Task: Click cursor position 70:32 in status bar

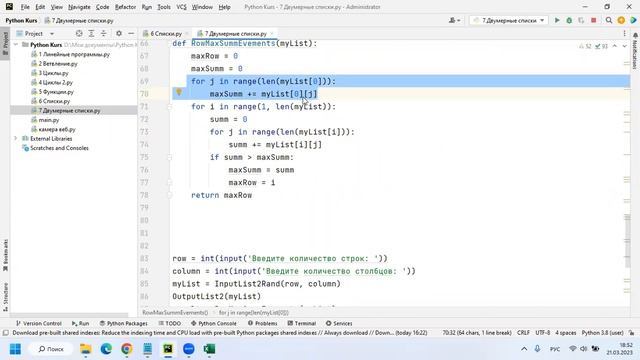Action: (477, 333)
